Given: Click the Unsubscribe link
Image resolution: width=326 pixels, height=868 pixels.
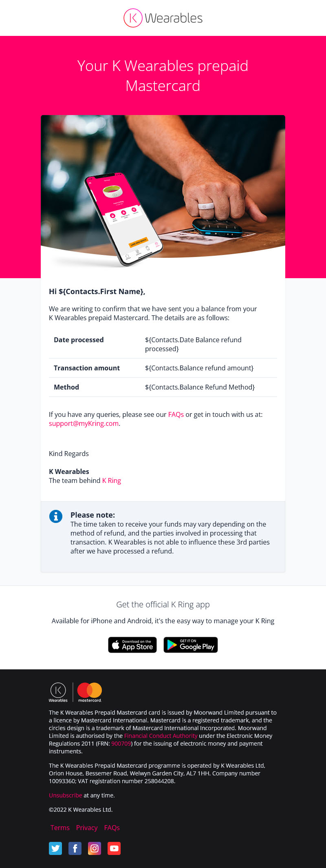Looking at the screenshot, I should pos(66,795).
